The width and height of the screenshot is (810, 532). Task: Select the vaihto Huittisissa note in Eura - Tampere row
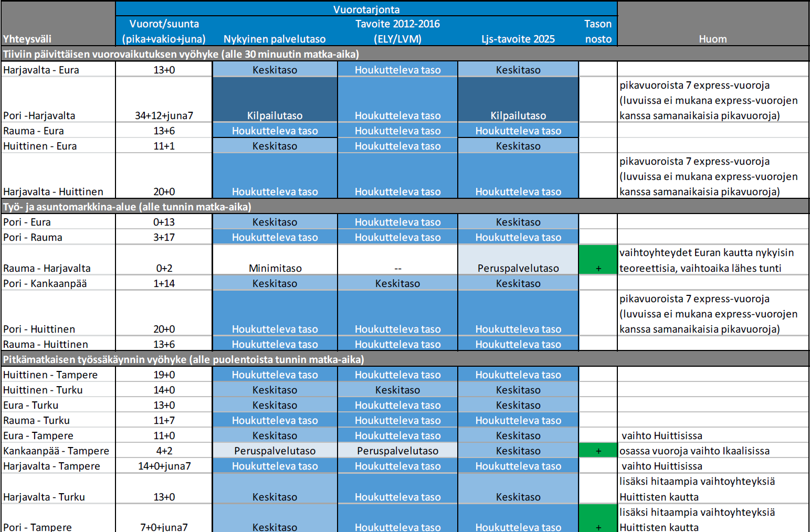[x=662, y=435]
